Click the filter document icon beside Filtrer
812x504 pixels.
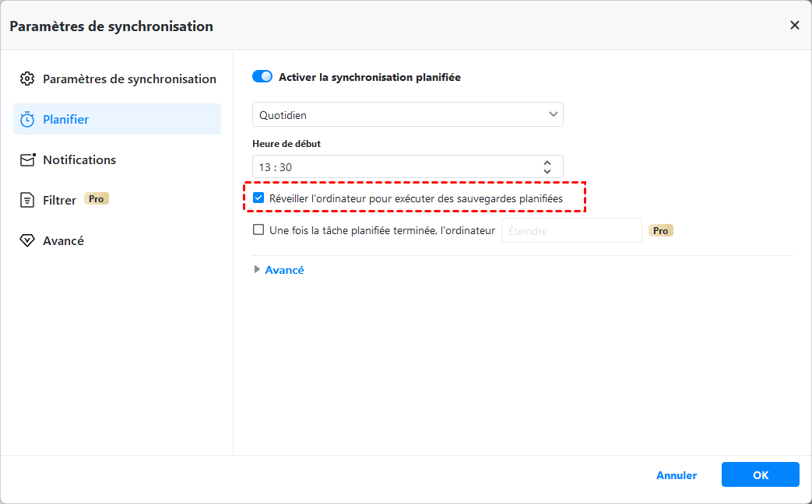pyautogui.click(x=27, y=200)
